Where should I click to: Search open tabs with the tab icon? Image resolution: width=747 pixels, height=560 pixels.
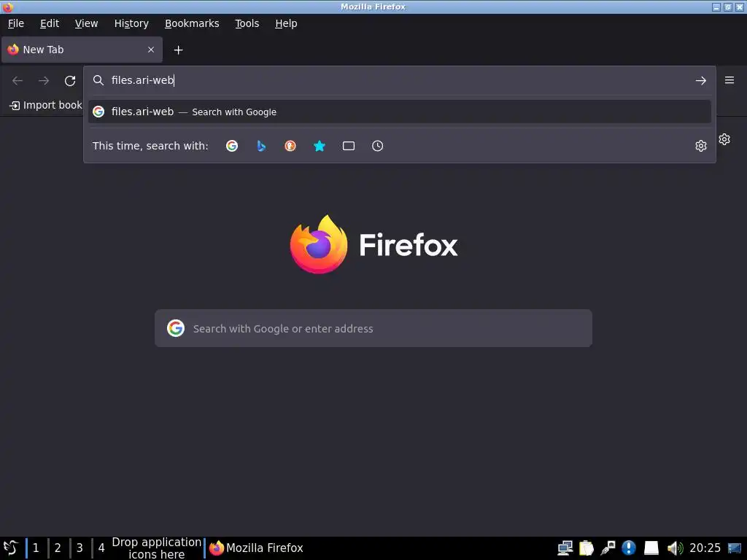tap(349, 146)
